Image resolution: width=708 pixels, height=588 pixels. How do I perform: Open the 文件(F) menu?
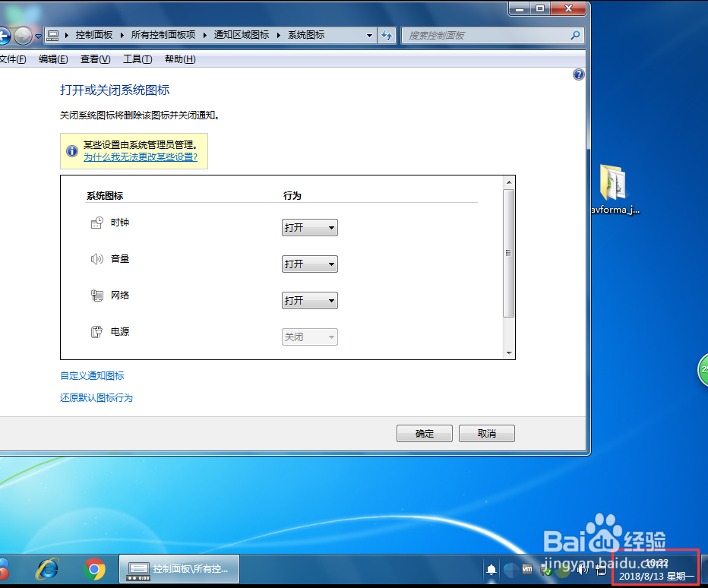pyautogui.click(x=13, y=59)
